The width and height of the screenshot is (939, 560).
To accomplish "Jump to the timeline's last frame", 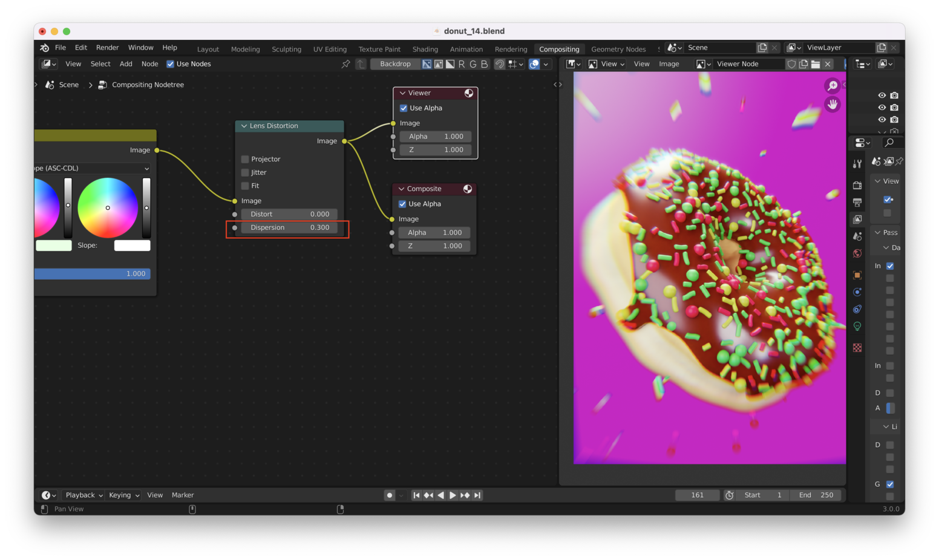I will tap(477, 495).
